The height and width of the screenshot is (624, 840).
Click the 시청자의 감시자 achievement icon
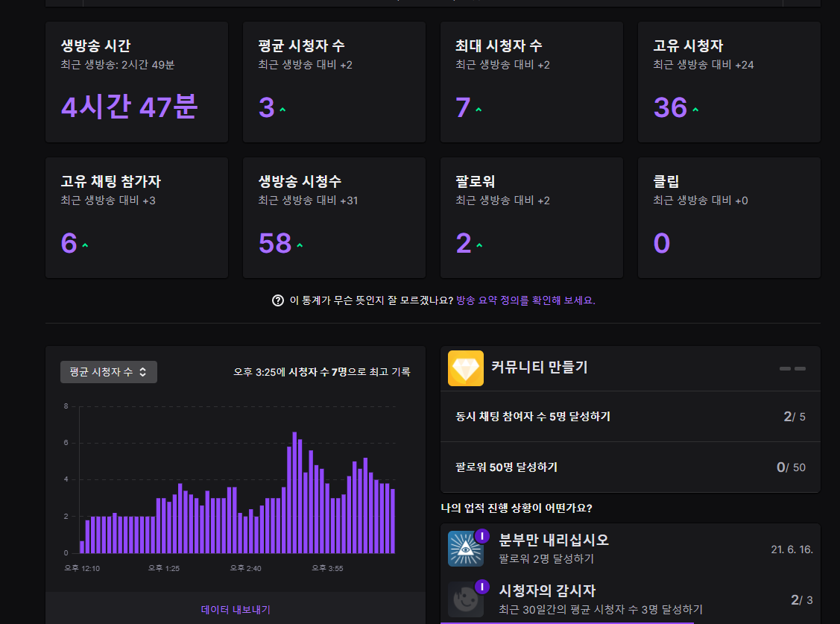466,599
